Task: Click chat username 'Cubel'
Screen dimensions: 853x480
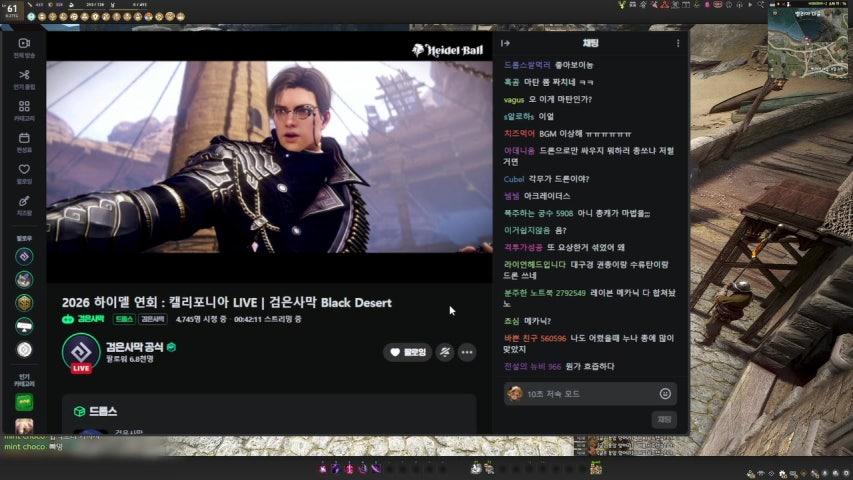Action: [514, 179]
